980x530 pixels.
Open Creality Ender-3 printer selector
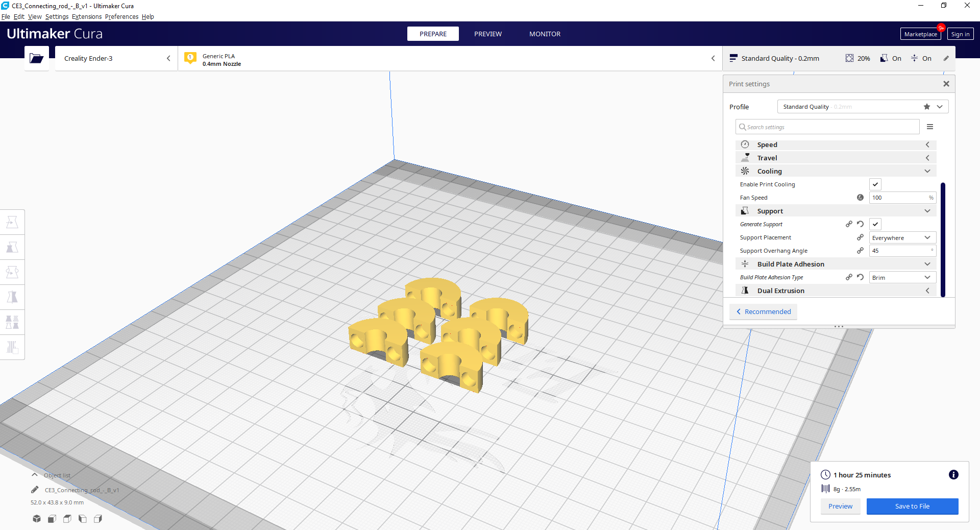(x=116, y=58)
